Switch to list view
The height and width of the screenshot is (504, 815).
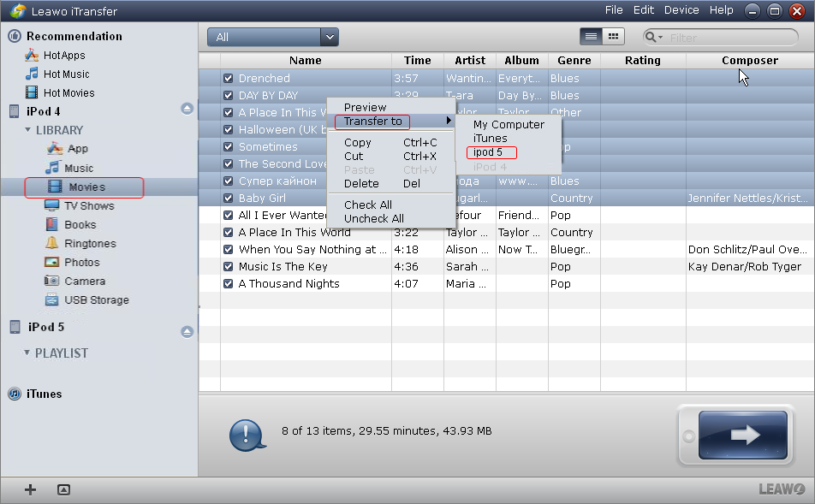click(x=591, y=37)
